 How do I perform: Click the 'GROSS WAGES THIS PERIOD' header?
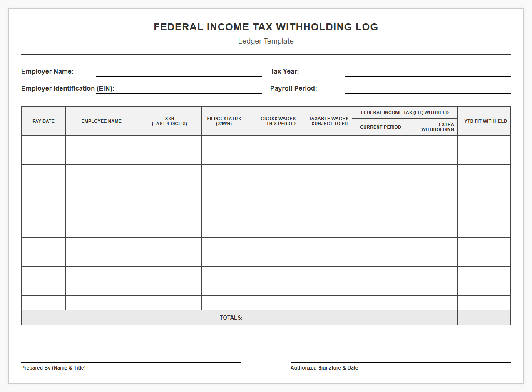[x=273, y=121]
